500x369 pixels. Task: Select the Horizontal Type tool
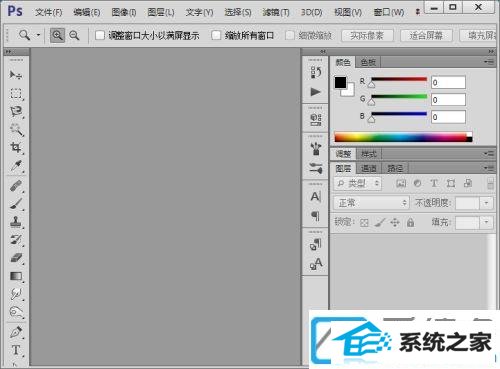(16, 350)
